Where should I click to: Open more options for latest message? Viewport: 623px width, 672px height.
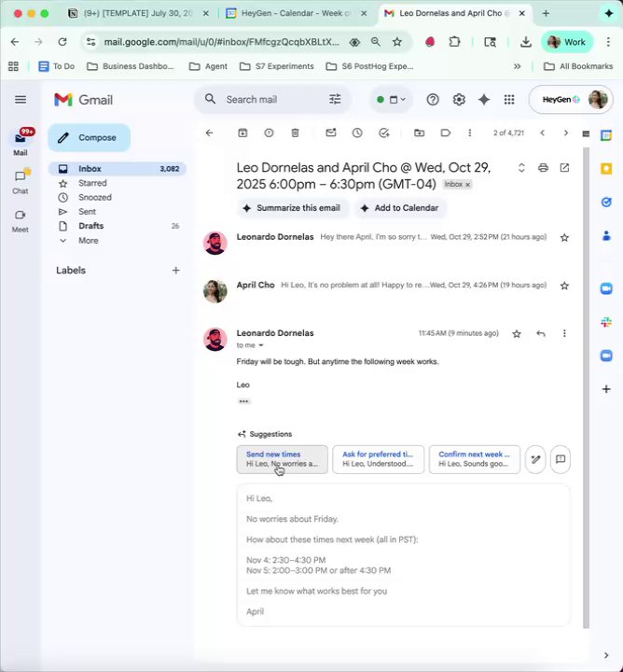pyautogui.click(x=564, y=333)
